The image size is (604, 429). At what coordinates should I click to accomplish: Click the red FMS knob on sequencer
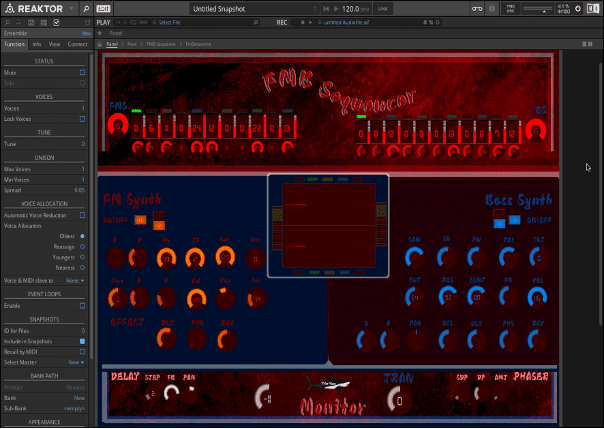(x=118, y=127)
